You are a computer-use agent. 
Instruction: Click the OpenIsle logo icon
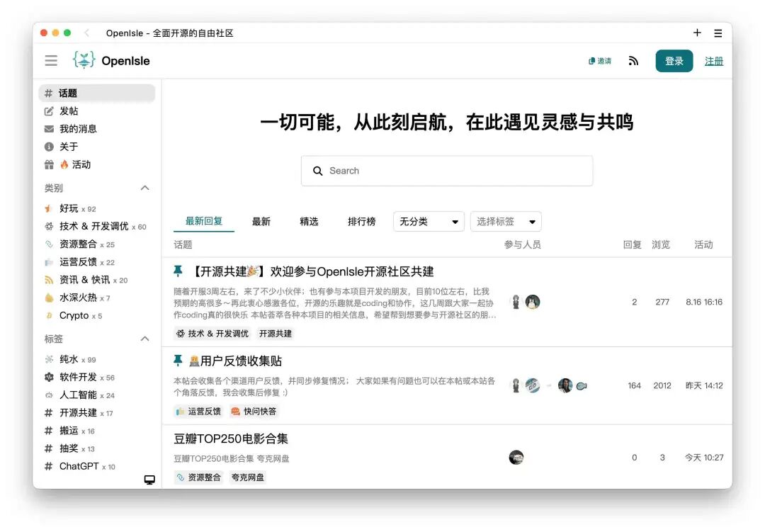pyautogui.click(x=84, y=60)
